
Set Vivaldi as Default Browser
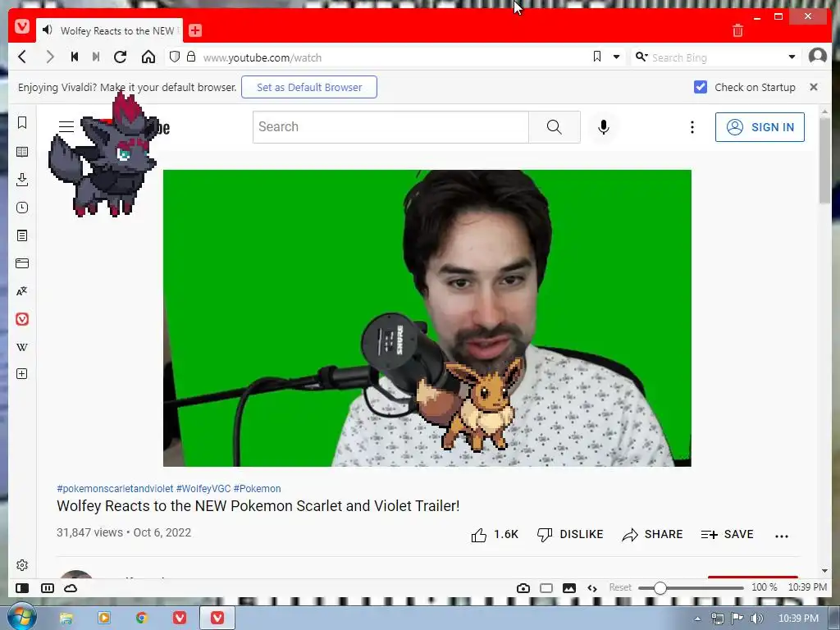[x=309, y=87]
